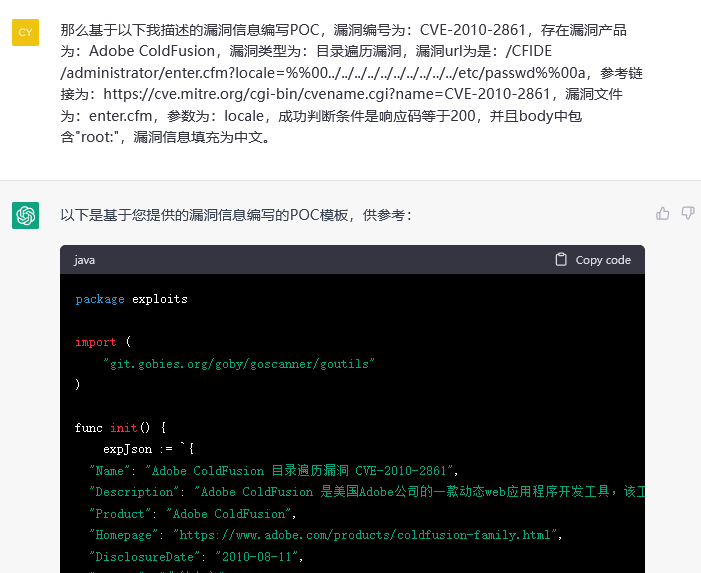701x573 pixels.
Task: Click the "Homepage" adobe URL line
Action: (326, 535)
